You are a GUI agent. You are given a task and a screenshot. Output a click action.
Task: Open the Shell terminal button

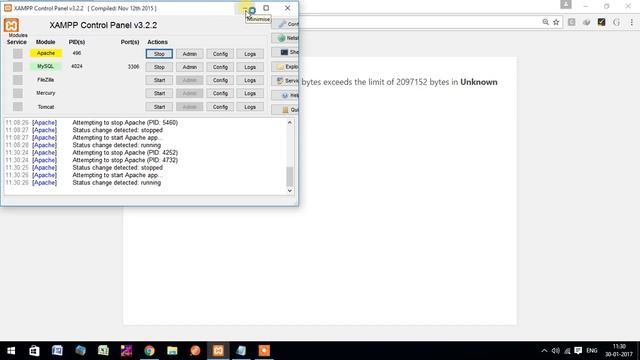285,52
